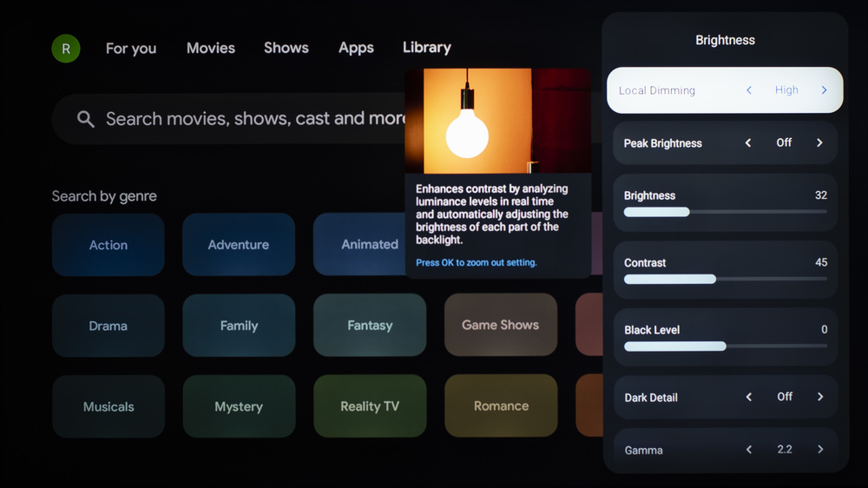Adjust the Brightness slider

click(x=725, y=212)
